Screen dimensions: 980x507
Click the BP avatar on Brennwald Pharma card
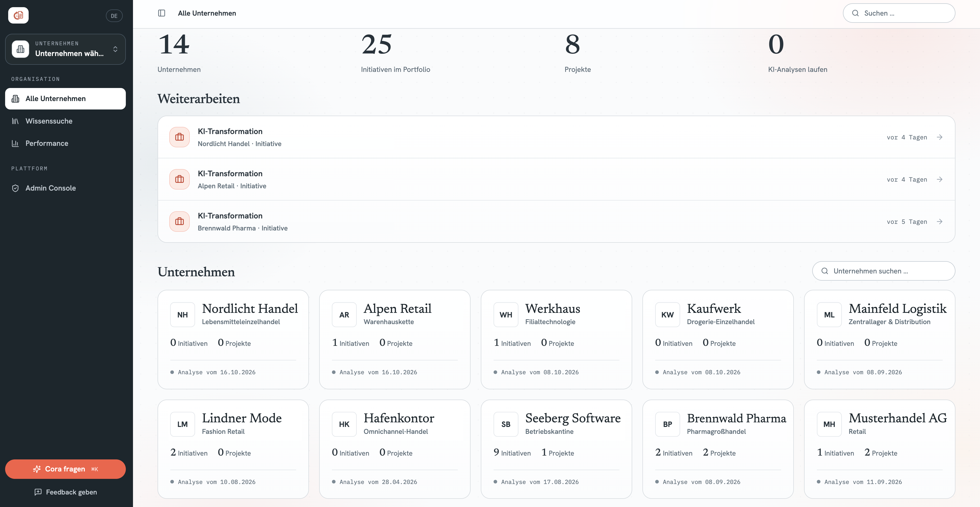(668, 424)
